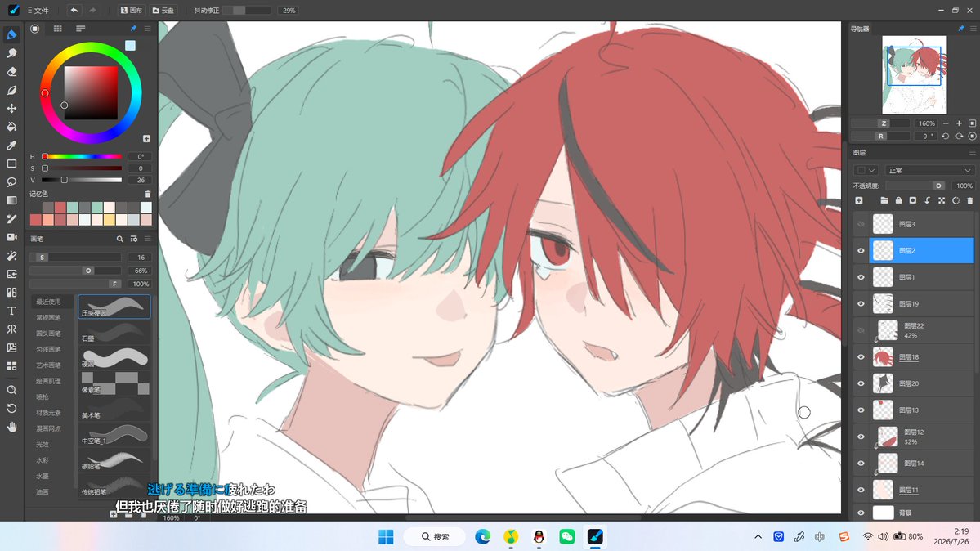Open navigator panel hamburger menu

pos(973,29)
